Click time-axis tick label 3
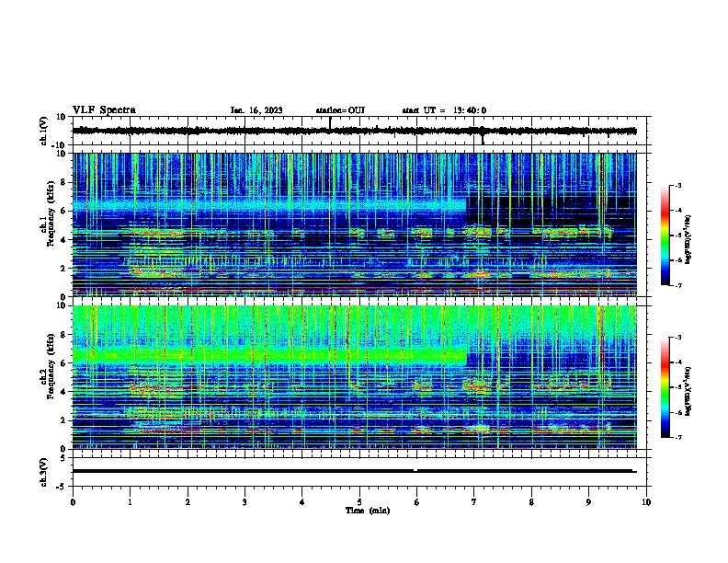728x563 pixels. click(x=245, y=502)
